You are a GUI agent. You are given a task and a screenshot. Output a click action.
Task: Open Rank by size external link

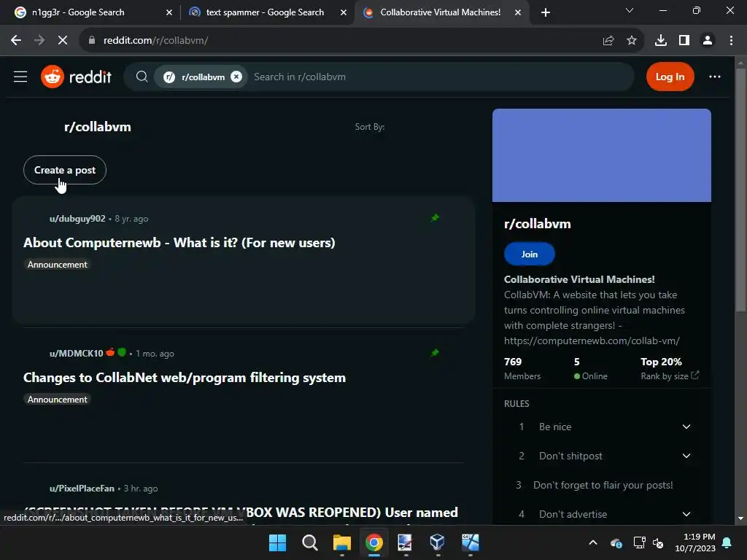670,376
